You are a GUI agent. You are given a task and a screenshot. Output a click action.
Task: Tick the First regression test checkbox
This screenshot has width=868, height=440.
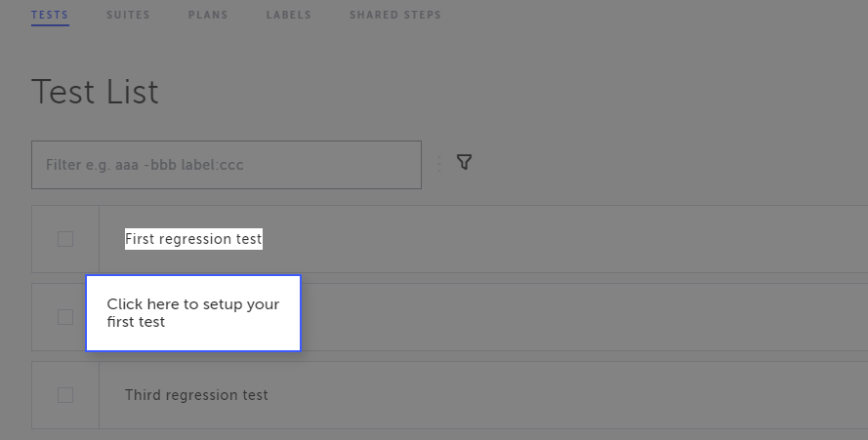click(x=65, y=239)
